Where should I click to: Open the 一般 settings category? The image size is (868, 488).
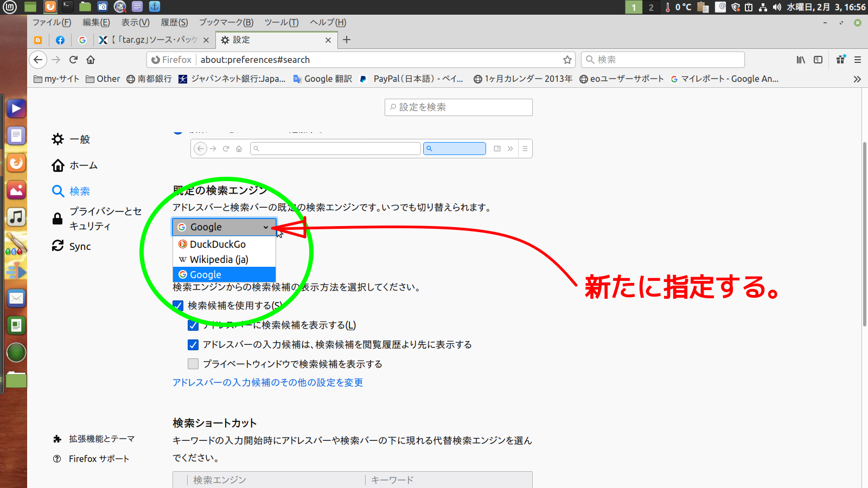click(71, 139)
